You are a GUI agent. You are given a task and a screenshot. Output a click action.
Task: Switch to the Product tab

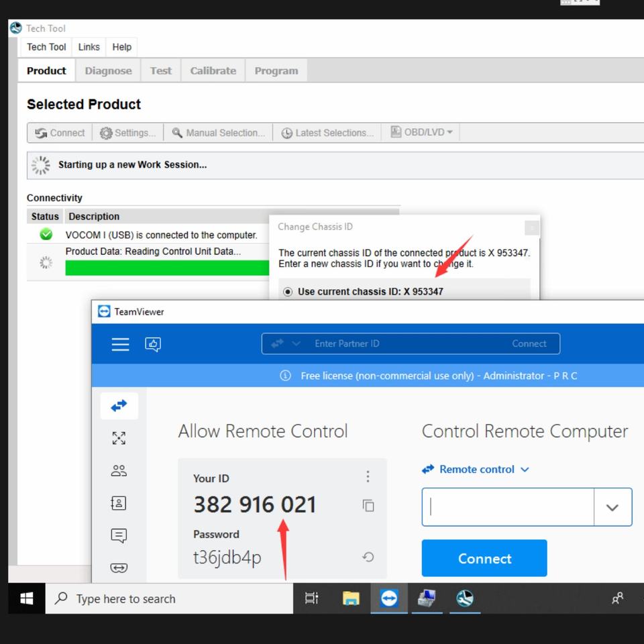tap(46, 70)
